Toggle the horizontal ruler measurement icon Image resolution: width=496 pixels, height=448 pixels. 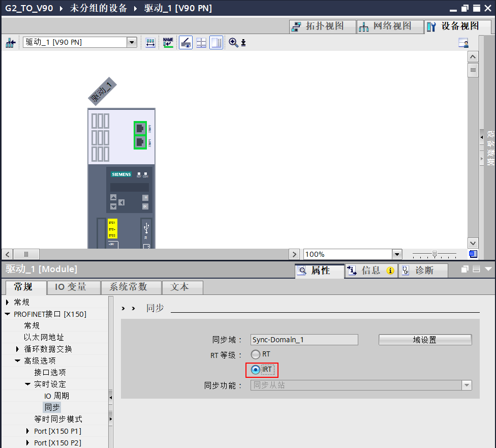[150, 42]
